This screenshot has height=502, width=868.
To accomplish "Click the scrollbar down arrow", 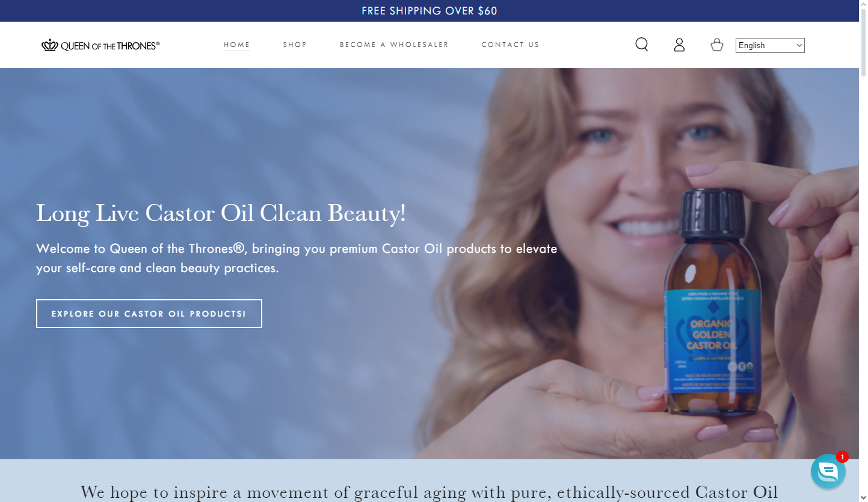I will point(863,497).
